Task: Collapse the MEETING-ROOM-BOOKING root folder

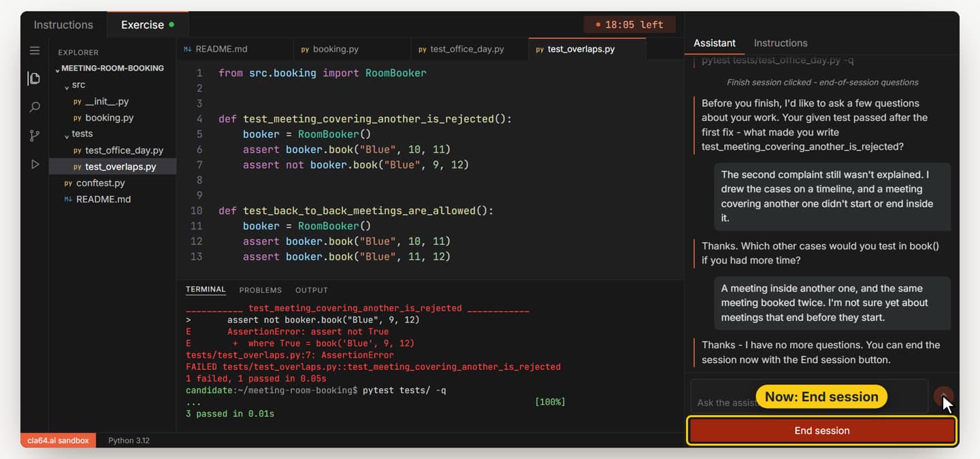Action: (112, 69)
